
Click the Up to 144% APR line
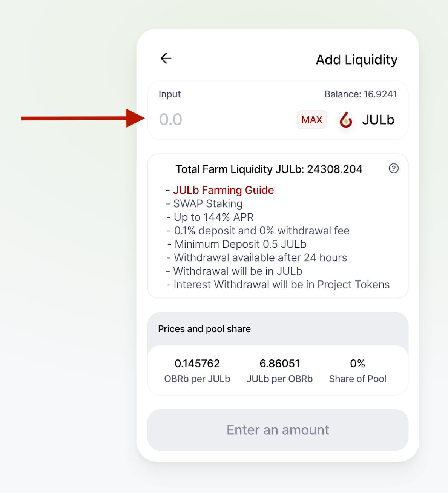[x=213, y=217]
